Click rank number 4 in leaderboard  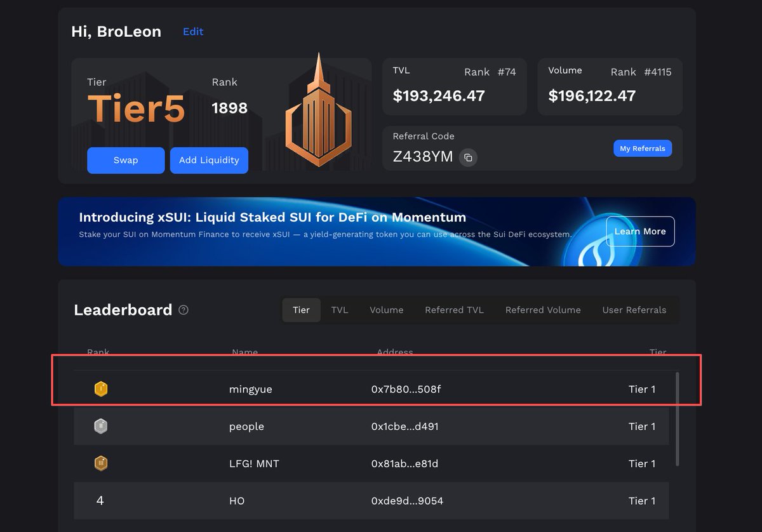(100, 501)
